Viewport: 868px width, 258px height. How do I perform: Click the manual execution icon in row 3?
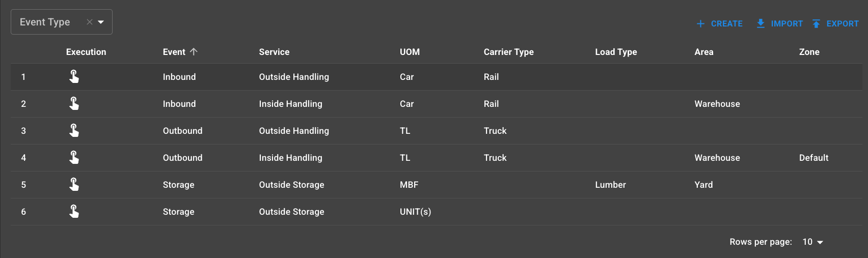74,131
